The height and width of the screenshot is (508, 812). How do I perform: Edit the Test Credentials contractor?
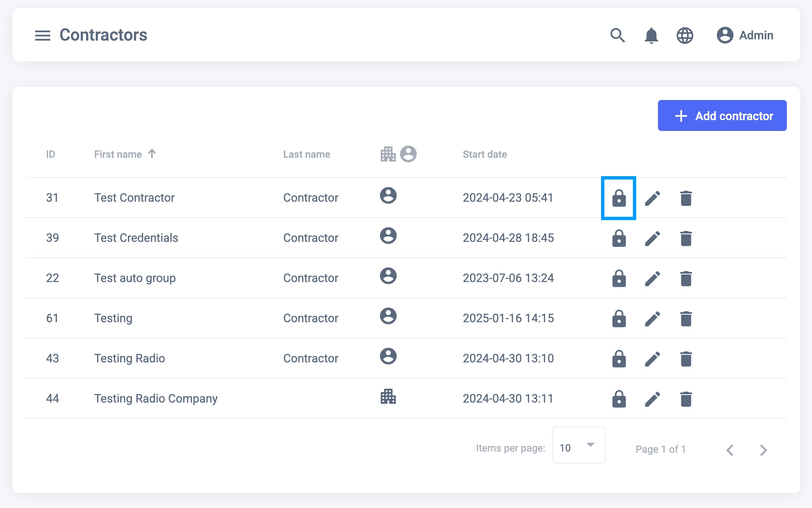click(x=652, y=238)
